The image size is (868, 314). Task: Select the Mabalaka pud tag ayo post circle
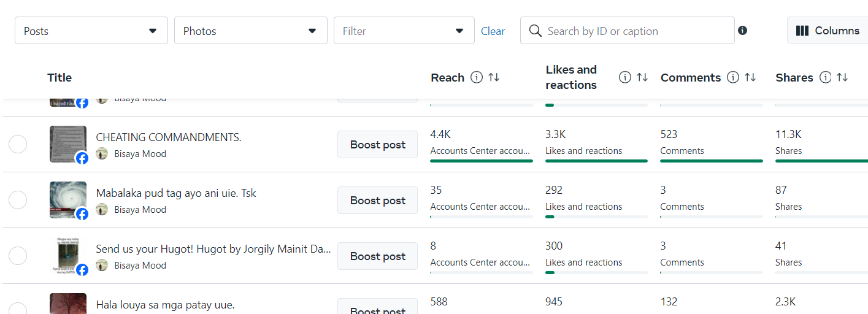pyautogui.click(x=18, y=201)
